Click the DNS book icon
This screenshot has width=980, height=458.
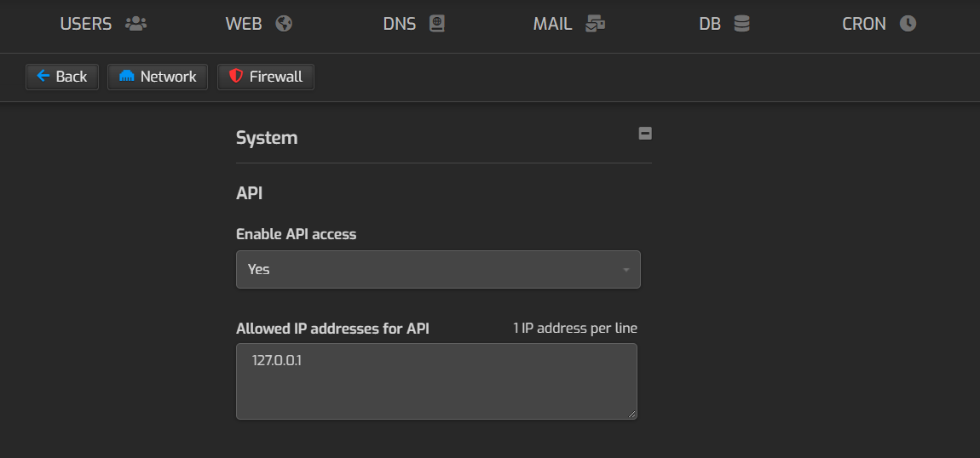437,24
